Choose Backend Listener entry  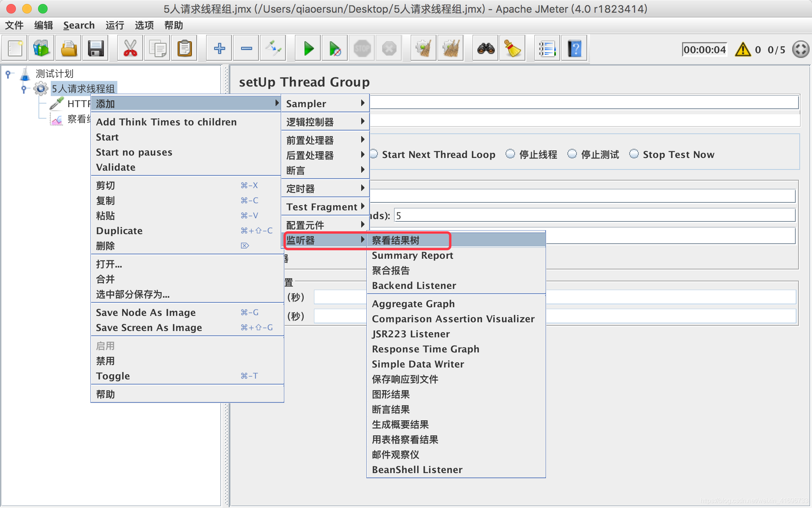coord(456,285)
